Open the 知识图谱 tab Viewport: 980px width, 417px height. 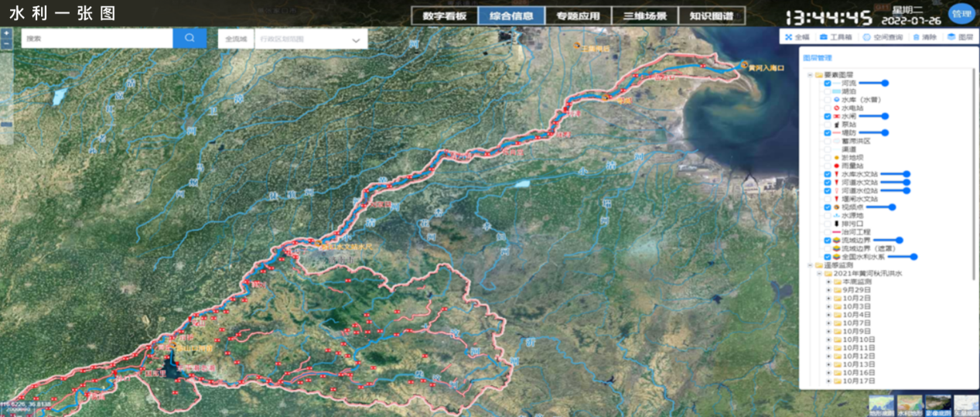pyautogui.click(x=711, y=16)
